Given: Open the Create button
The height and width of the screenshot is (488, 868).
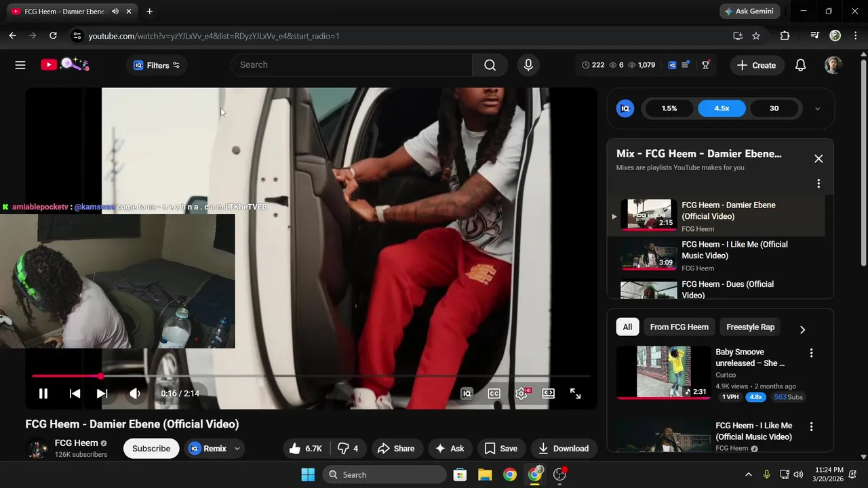Looking at the screenshot, I should point(756,65).
